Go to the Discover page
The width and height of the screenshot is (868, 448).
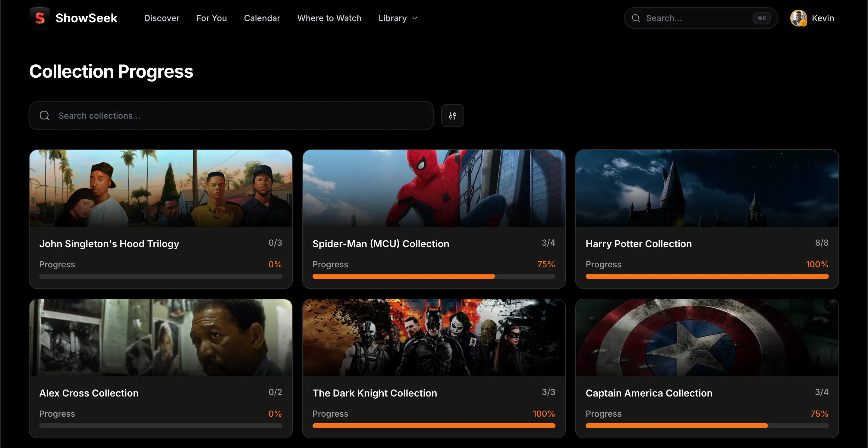(162, 18)
